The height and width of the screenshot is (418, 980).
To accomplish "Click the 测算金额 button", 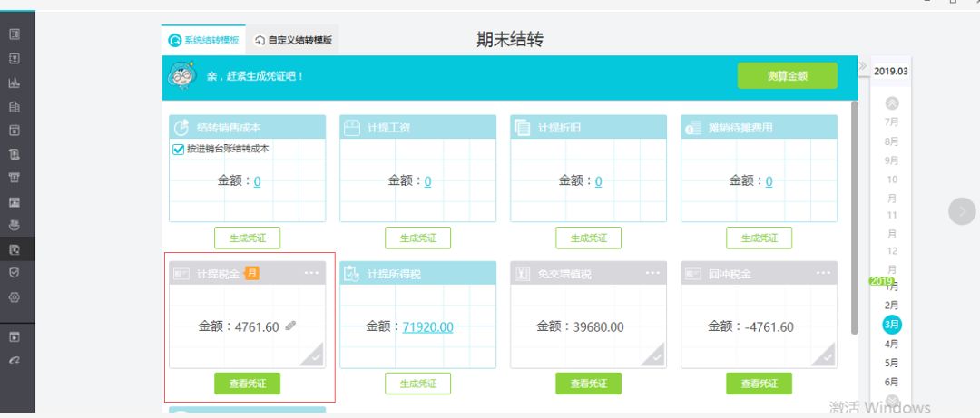I will pos(788,75).
